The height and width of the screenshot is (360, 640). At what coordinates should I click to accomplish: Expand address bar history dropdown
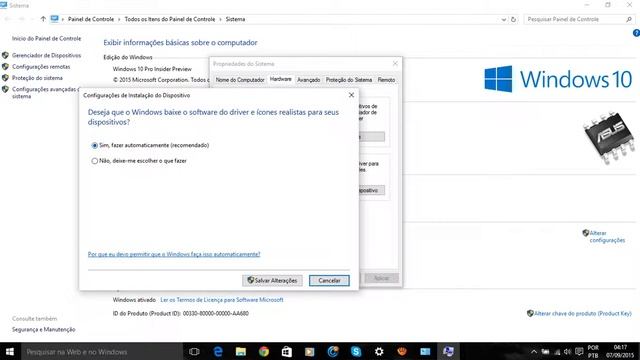click(504, 19)
